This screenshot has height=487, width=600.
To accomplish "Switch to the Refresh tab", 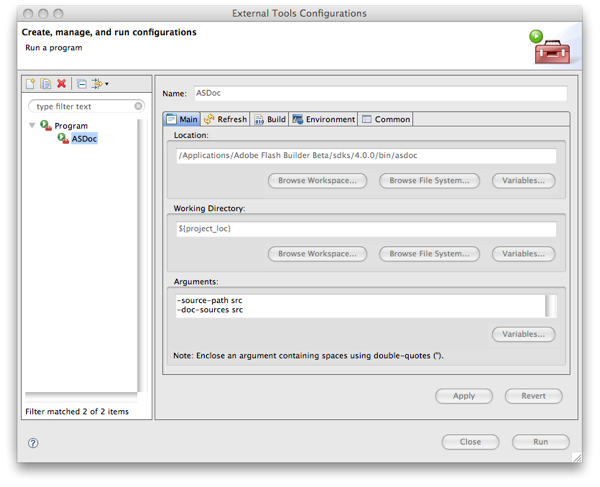I will click(225, 119).
